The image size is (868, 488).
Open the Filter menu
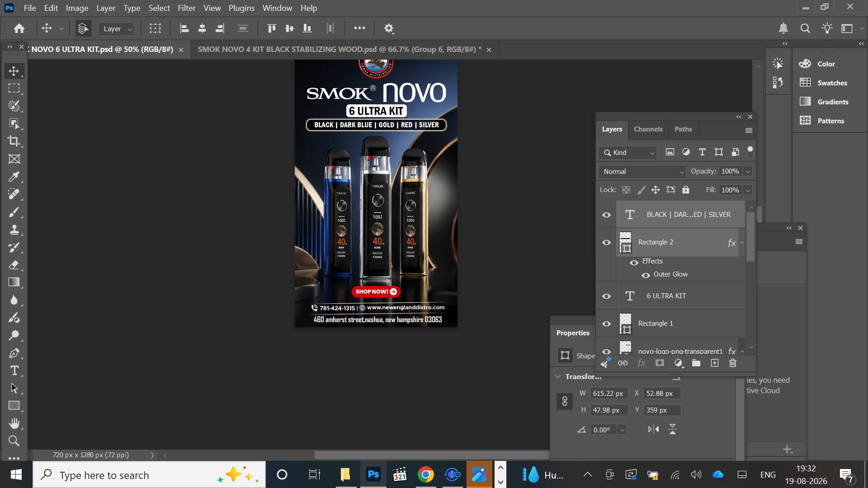point(186,8)
